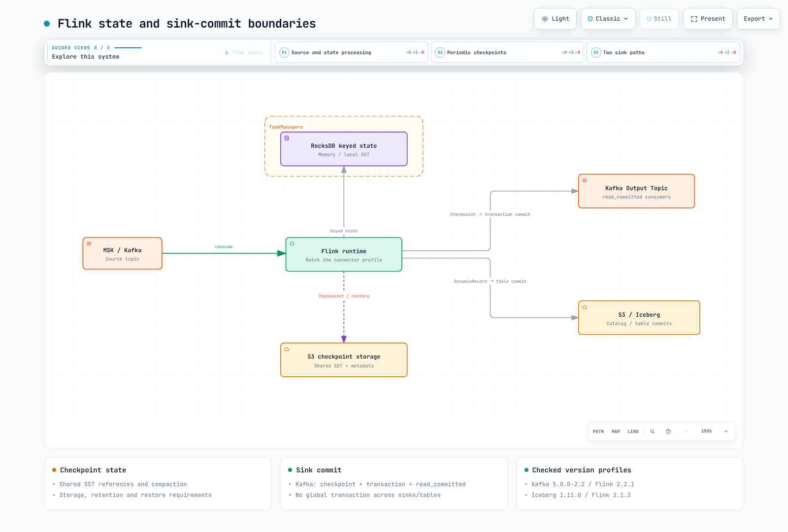This screenshot has height=532, width=788.
Task: Switch theme with the Light button
Action: (x=555, y=19)
